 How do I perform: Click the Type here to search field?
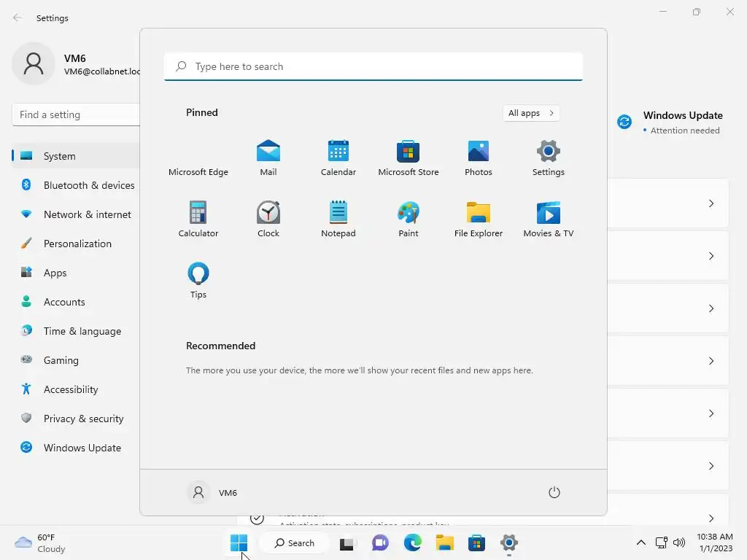(x=373, y=66)
